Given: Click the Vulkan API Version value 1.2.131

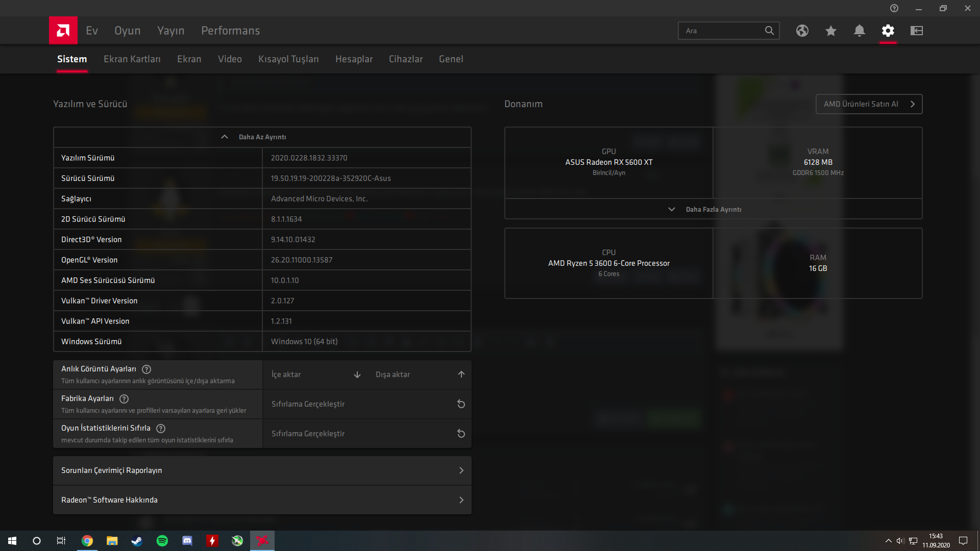Looking at the screenshot, I should pyautogui.click(x=281, y=321).
